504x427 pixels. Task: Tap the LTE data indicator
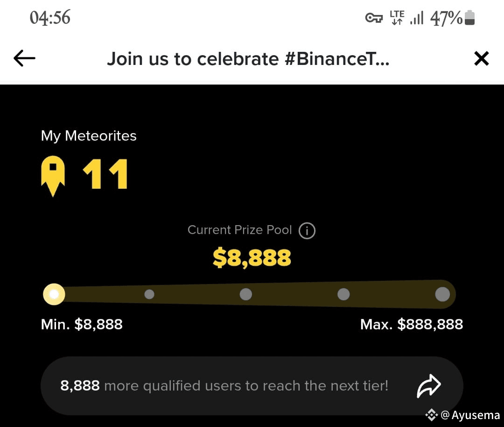tap(397, 17)
